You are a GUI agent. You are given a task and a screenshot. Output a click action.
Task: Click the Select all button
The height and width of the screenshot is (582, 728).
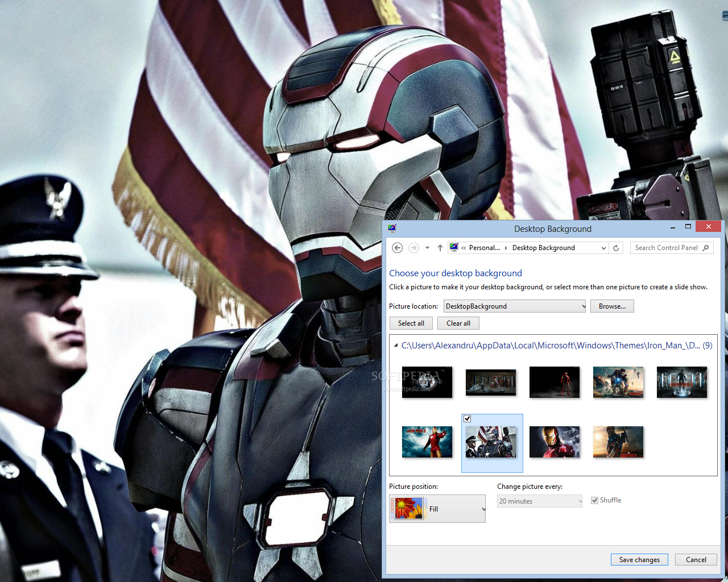(x=411, y=323)
